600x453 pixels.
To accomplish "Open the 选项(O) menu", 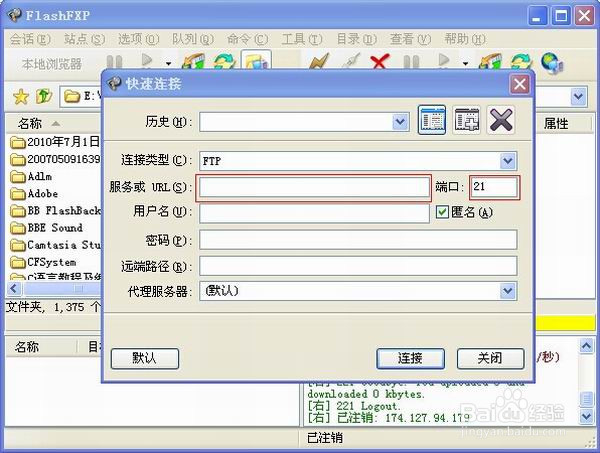I will [138, 39].
